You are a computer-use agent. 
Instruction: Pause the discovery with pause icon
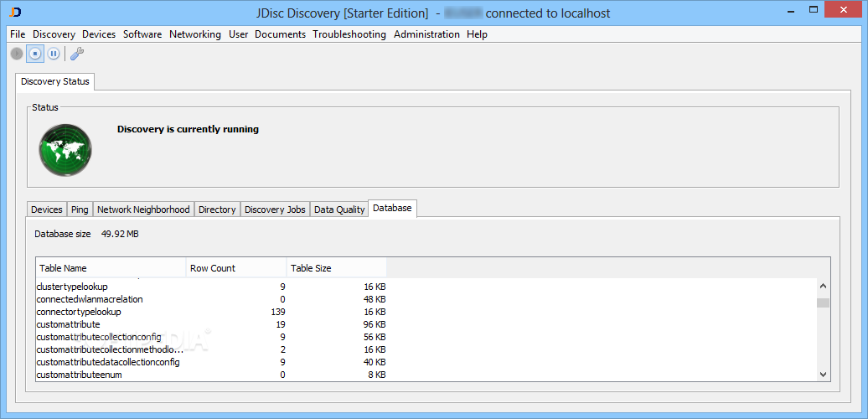point(53,54)
